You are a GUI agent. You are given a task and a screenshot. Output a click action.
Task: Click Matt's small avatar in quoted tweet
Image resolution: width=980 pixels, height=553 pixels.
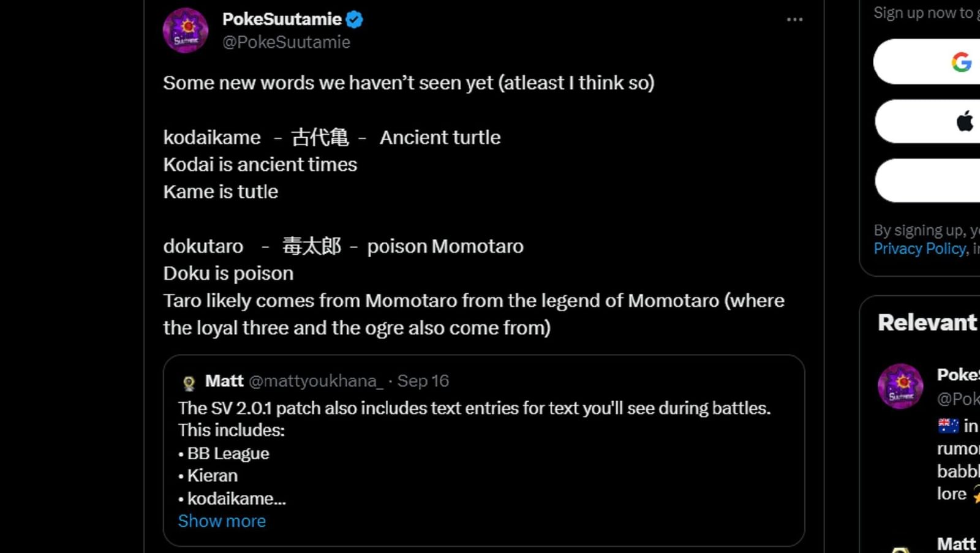[x=189, y=383]
